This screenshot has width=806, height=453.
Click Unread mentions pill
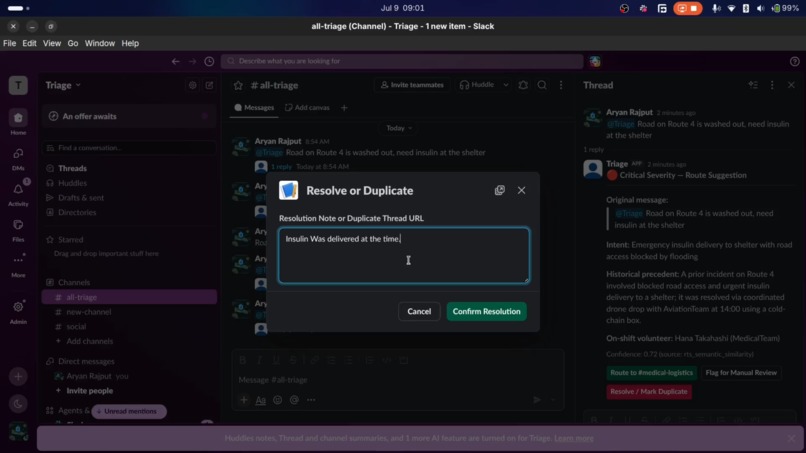[129, 411]
